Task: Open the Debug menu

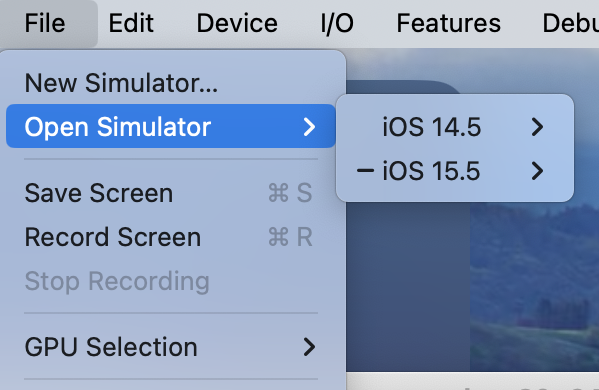Action: [x=570, y=23]
